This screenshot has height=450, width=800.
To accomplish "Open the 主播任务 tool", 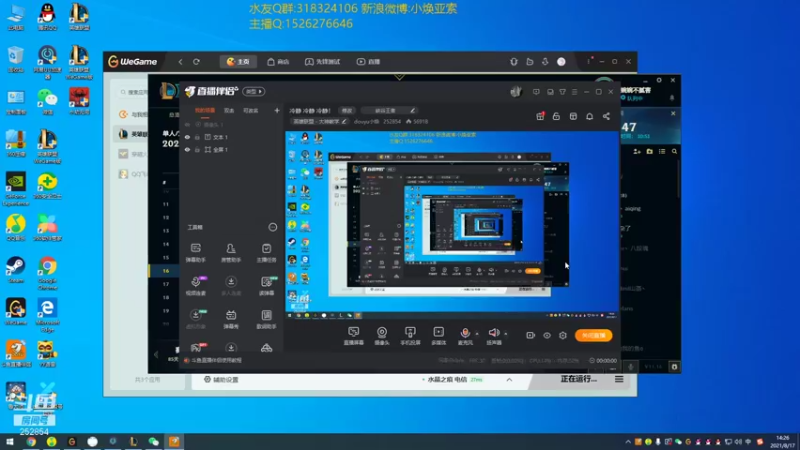I will [x=266, y=253].
